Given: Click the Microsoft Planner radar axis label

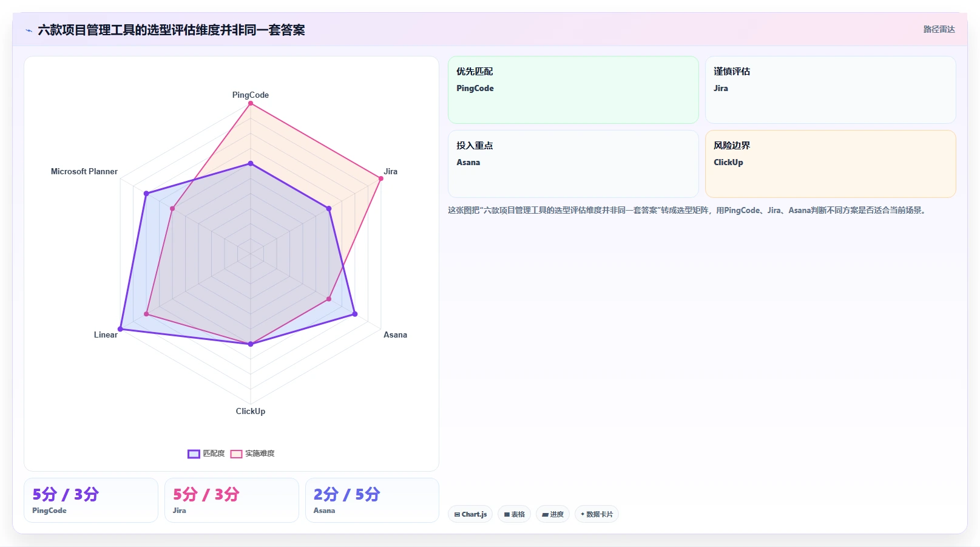Looking at the screenshot, I should (84, 171).
